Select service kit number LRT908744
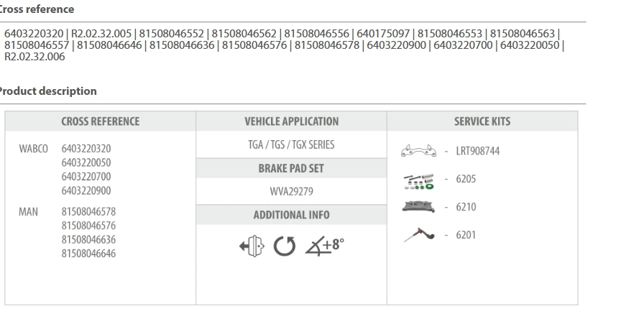Viewport: 644px width, 314px height. pyautogui.click(x=478, y=151)
